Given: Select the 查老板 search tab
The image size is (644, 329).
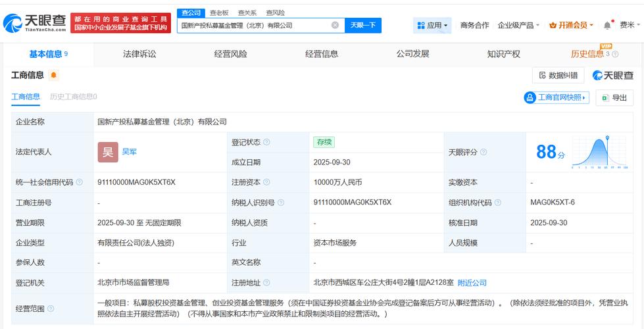Looking at the screenshot, I should pos(219,13).
